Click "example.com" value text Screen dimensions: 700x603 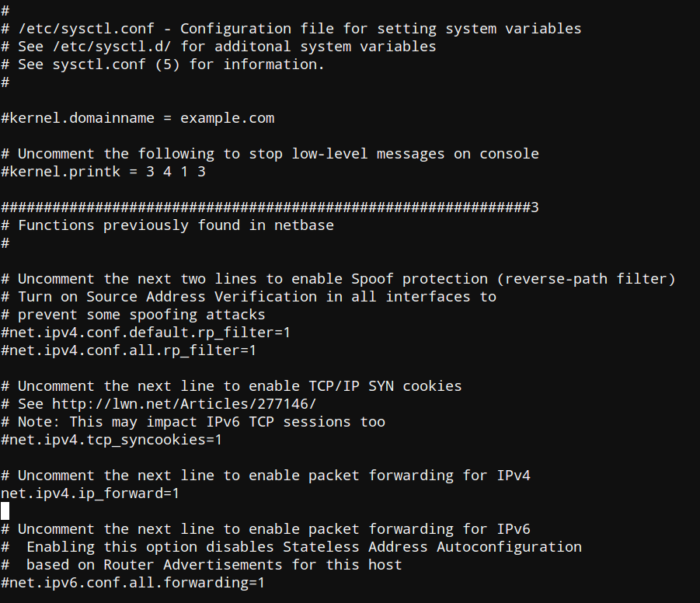pos(227,118)
